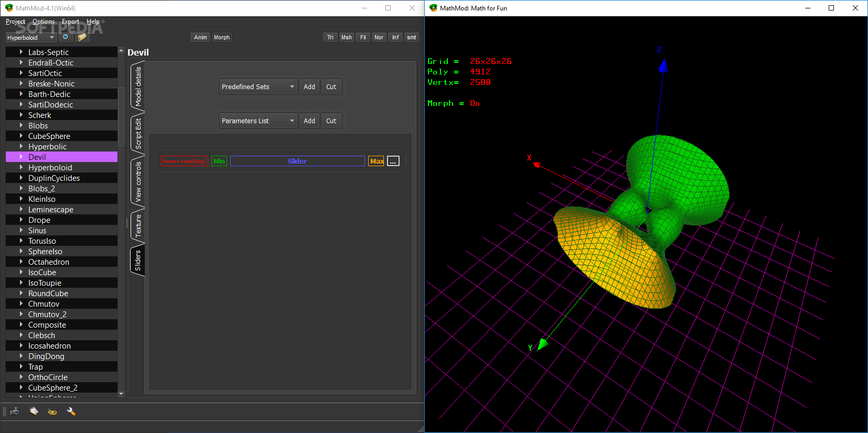Click the orange Max button
Viewport: 868px width, 433px height.
376,161
